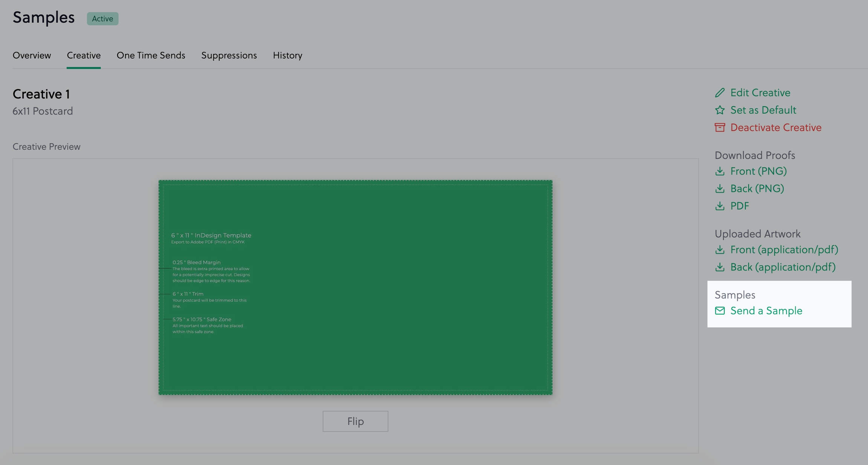Screen dimensions: 868x465
Task: Click the download icon beside Front (PNG)
Action: pyautogui.click(x=720, y=171)
